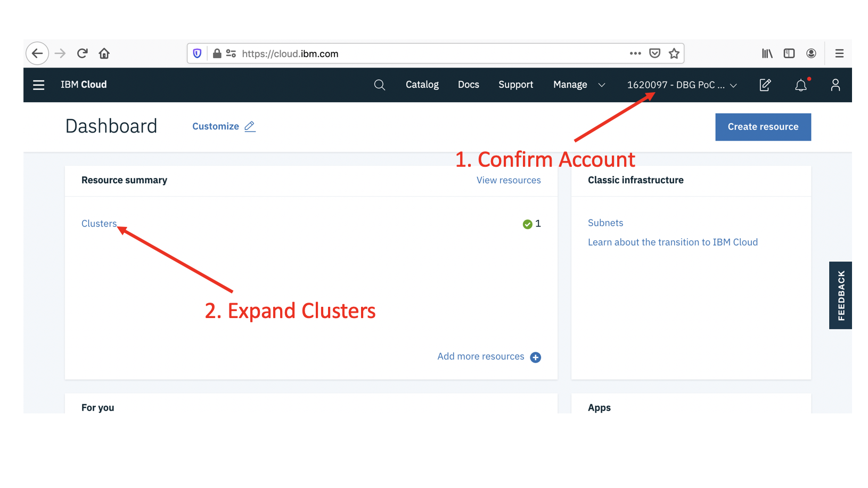Show site security info via padlock icon

[x=217, y=53]
